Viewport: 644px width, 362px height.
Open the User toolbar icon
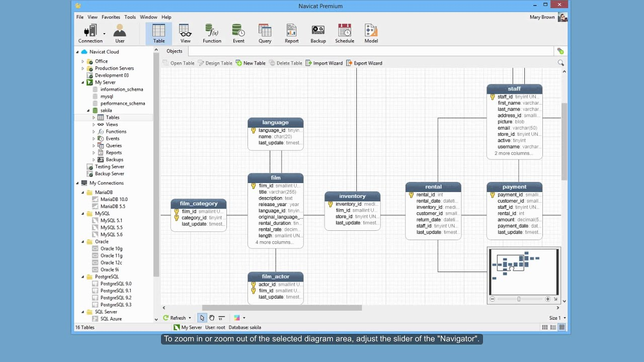pos(120,34)
